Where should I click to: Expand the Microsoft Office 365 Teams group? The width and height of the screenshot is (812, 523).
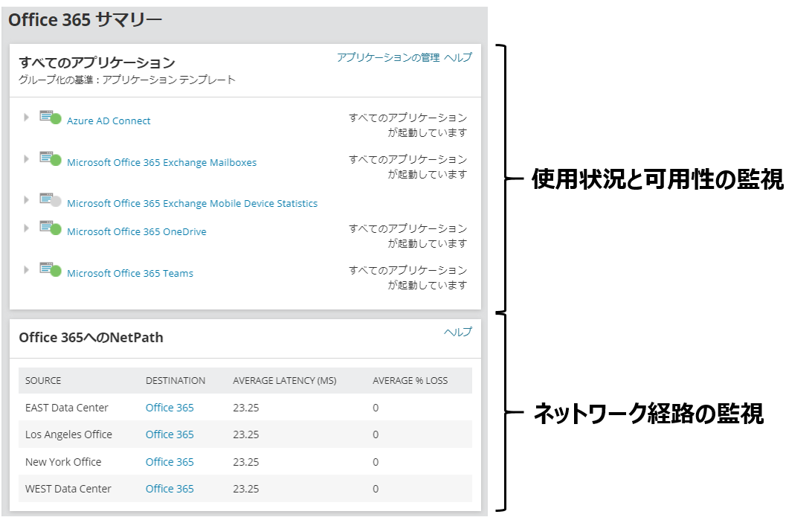[x=27, y=269]
